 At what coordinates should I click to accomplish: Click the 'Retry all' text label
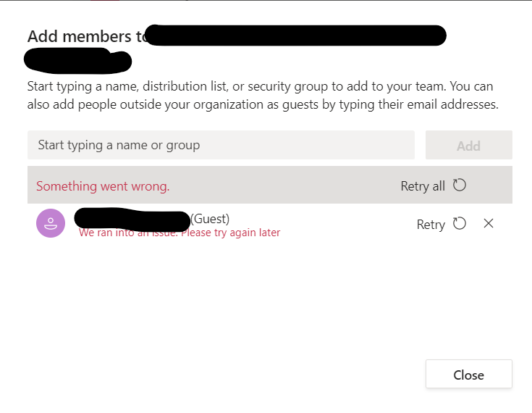tap(423, 186)
